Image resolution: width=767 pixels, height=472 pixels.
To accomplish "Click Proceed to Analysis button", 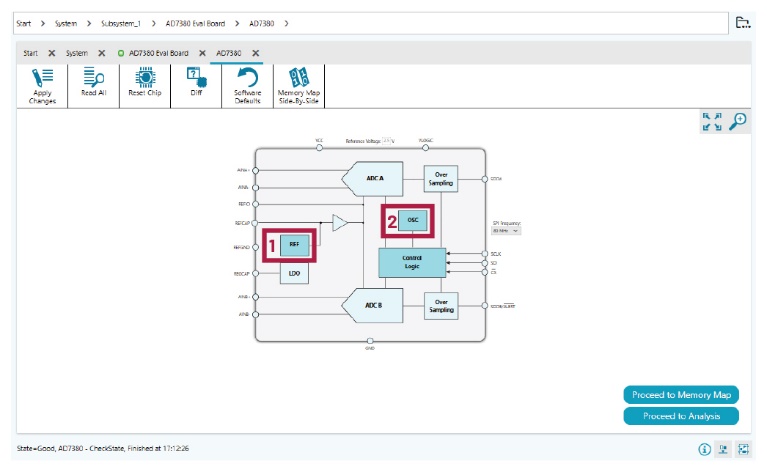I will pyautogui.click(x=681, y=416).
